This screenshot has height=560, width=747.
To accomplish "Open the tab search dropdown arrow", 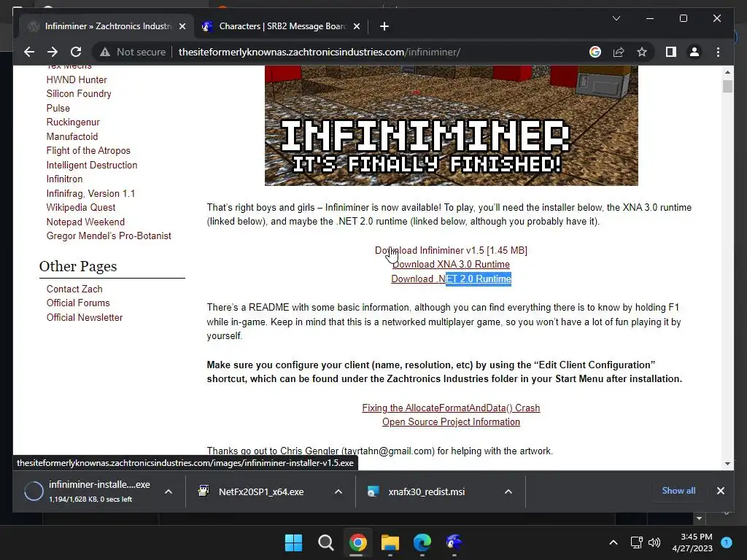I will [x=616, y=18].
